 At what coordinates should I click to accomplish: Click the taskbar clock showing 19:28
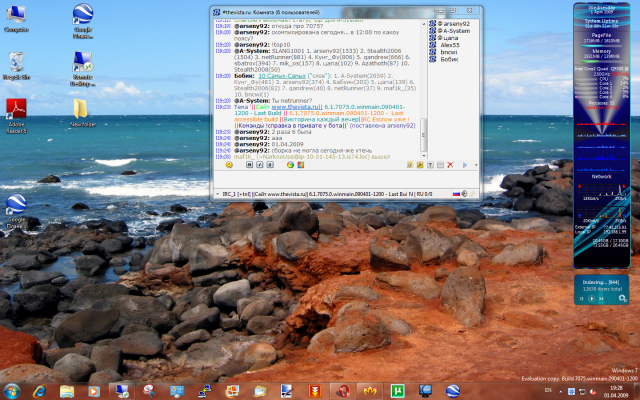pyautogui.click(x=616, y=391)
